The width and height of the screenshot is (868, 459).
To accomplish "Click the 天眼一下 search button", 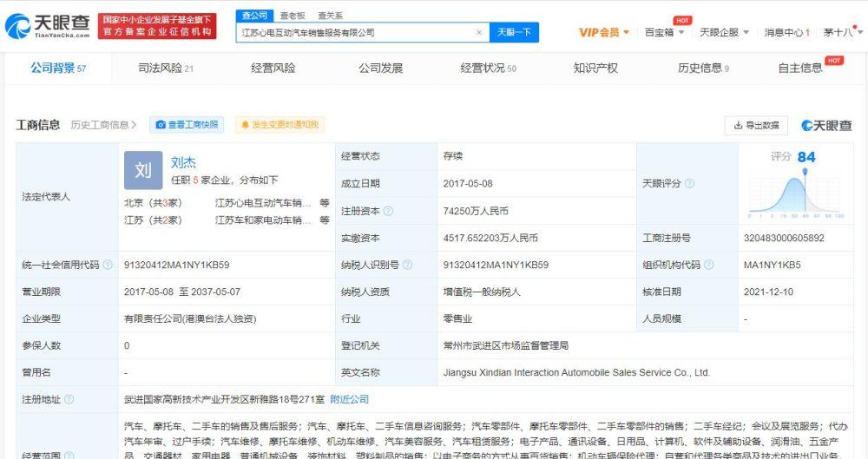I will click(514, 33).
